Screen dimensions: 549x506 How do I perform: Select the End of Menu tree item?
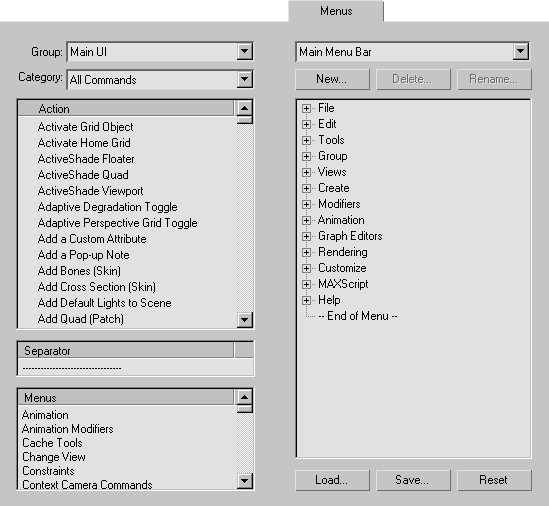[x=357, y=316]
